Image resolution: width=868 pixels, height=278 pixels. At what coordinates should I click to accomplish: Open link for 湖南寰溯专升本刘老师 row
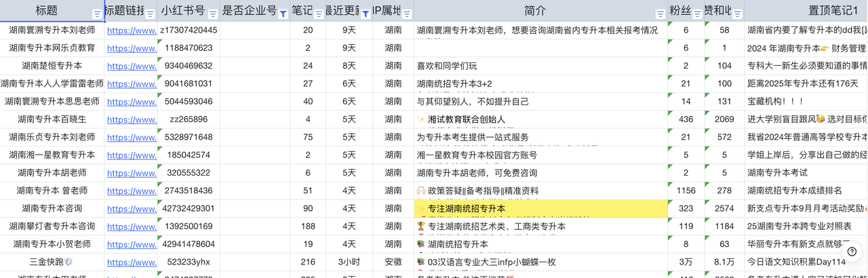132,31
